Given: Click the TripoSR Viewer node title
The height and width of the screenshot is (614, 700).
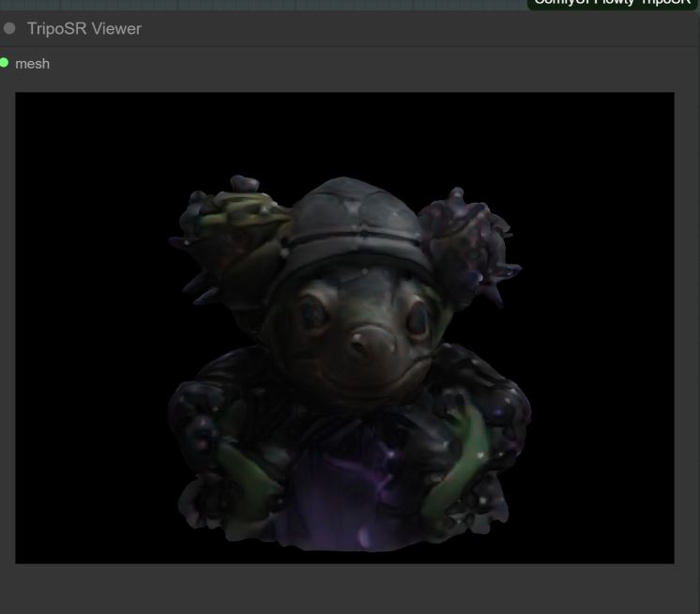Looking at the screenshot, I should pyautogui.click(x=84, y=28).
